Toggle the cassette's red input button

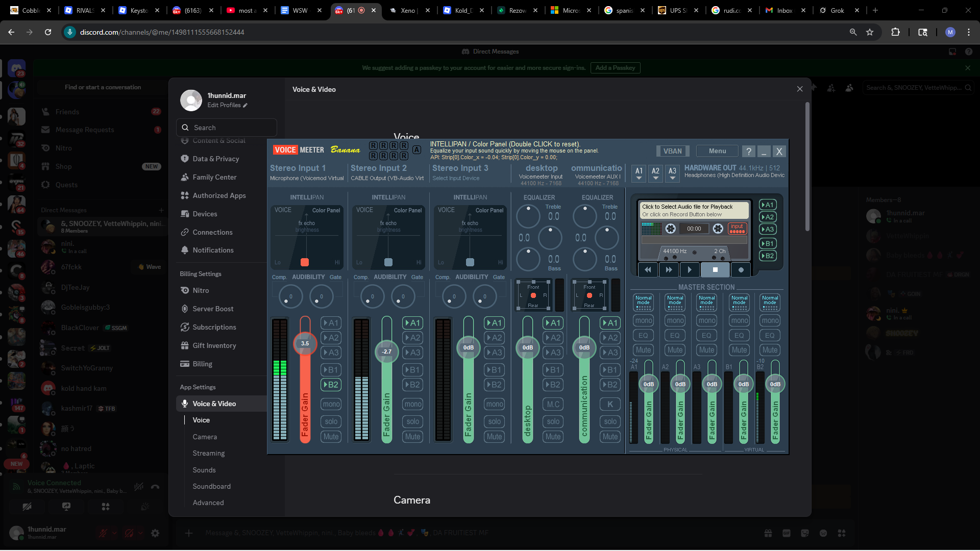coord(737,228)
